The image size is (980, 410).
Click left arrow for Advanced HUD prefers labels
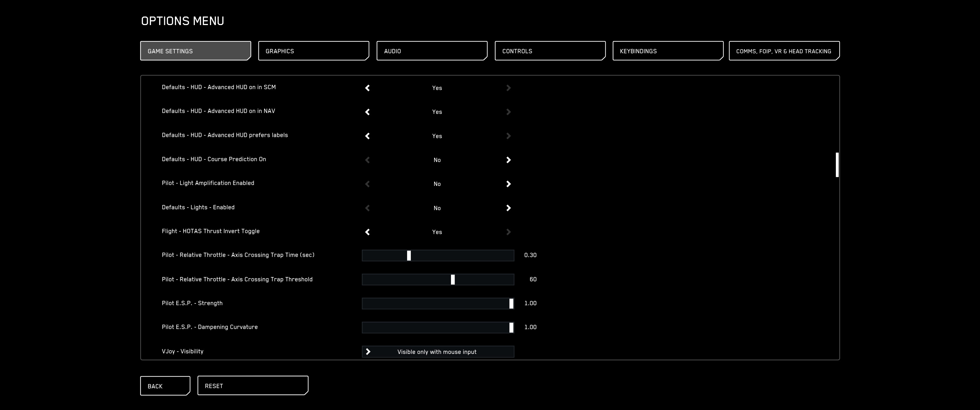point(367,136)
